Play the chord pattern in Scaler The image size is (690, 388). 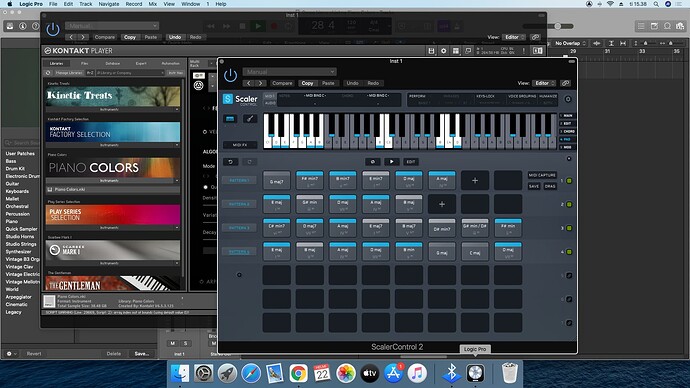point(391,161)
